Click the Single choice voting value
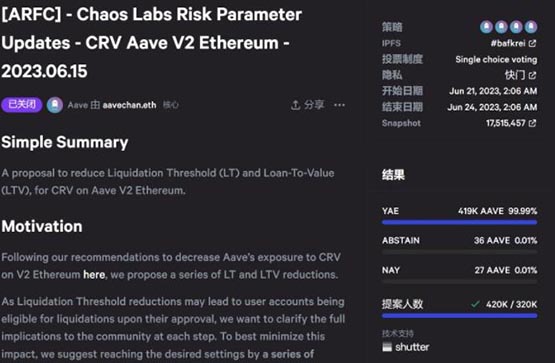 pyautogui.click(x=496, y=59)
